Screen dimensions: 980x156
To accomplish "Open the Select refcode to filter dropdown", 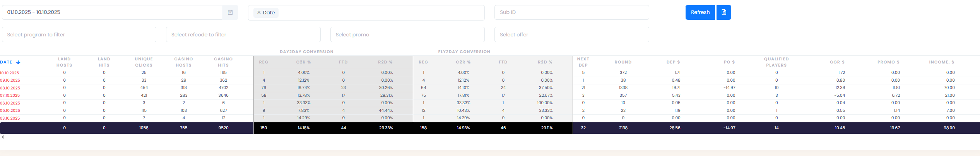I will (x=243, y=34).
